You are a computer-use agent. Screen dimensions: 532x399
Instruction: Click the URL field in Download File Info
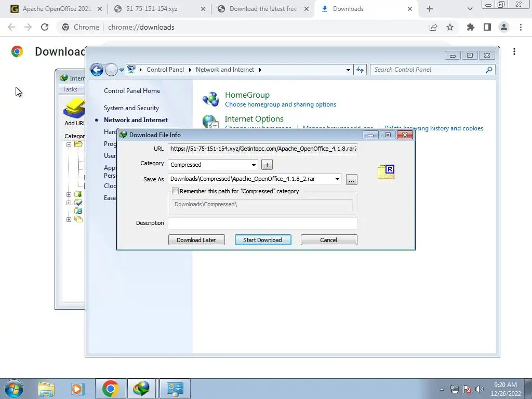[263, 149]
